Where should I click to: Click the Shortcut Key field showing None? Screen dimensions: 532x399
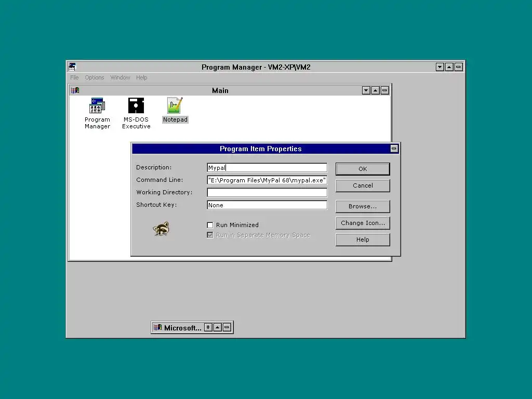coord(267,205)
